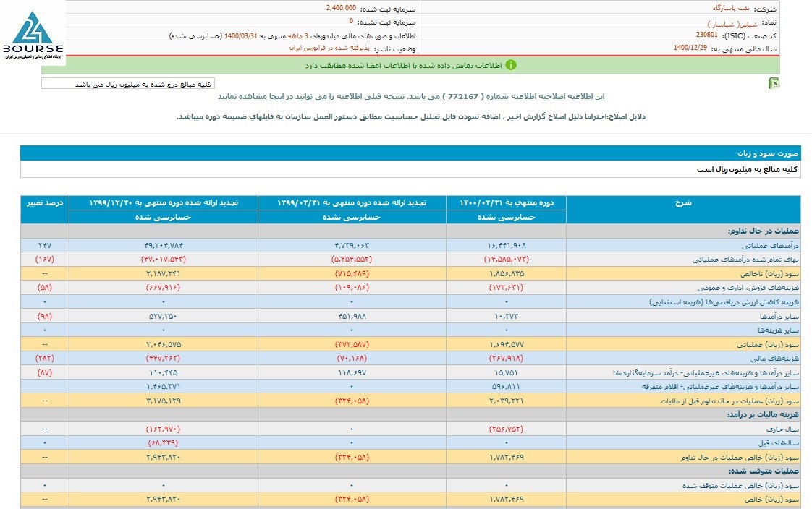Viewport: 812px width, 509px height.
Task: Click the Excel export icon
Action: pos(774,84)
